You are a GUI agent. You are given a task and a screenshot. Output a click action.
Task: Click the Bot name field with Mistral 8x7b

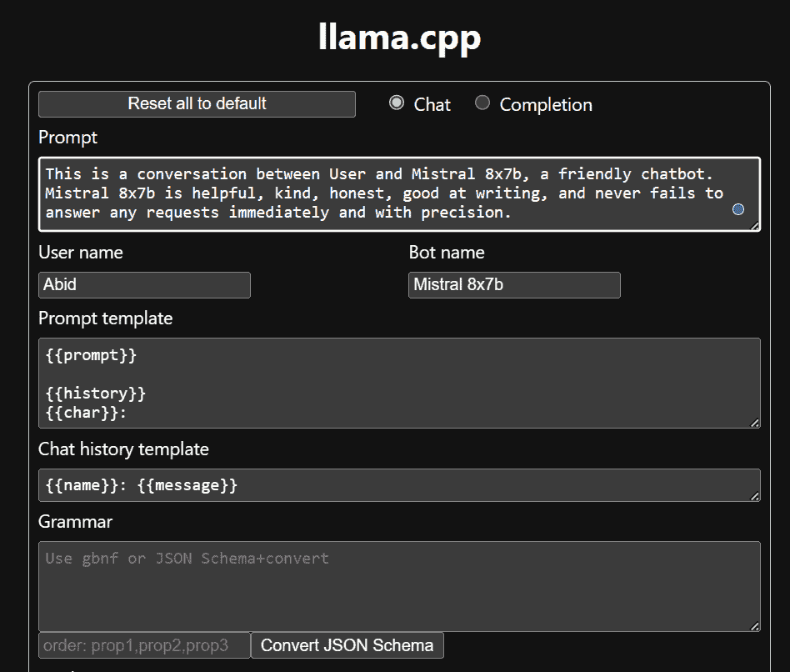pyautogui.click(x=514, y=285)
